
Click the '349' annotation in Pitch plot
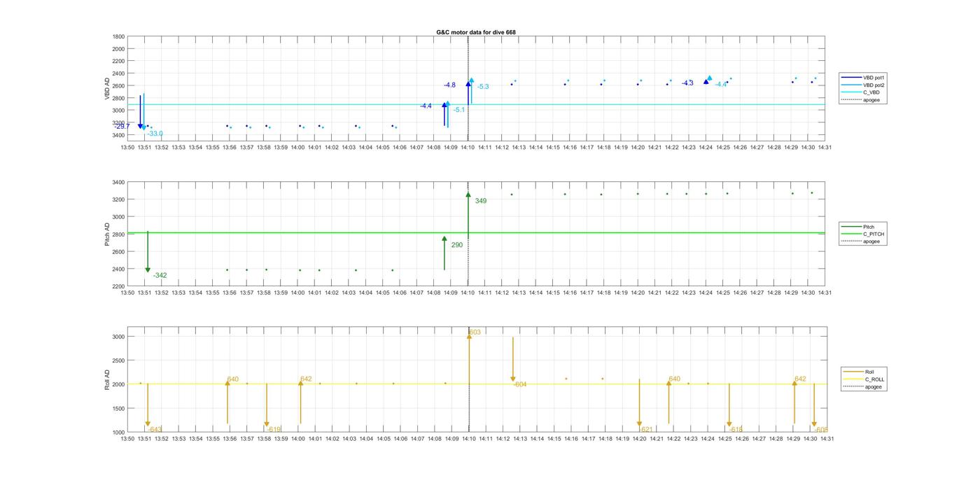coord(481,202)
